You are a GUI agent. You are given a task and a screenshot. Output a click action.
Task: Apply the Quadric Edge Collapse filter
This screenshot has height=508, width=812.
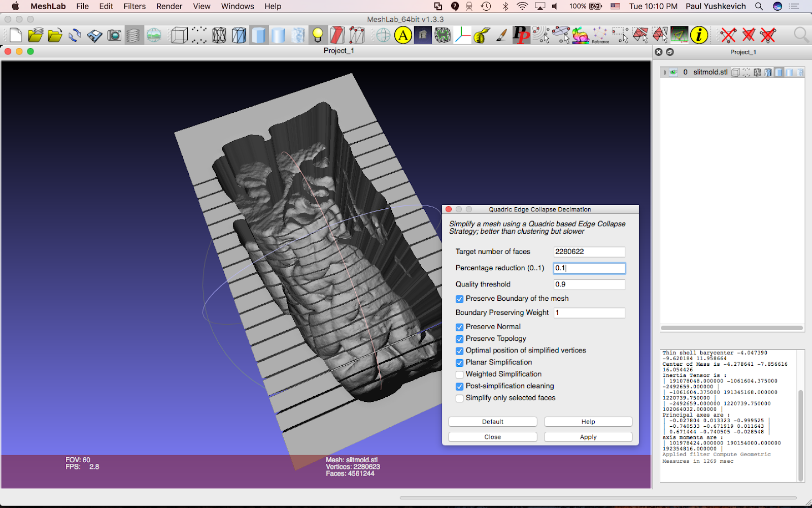588,437
